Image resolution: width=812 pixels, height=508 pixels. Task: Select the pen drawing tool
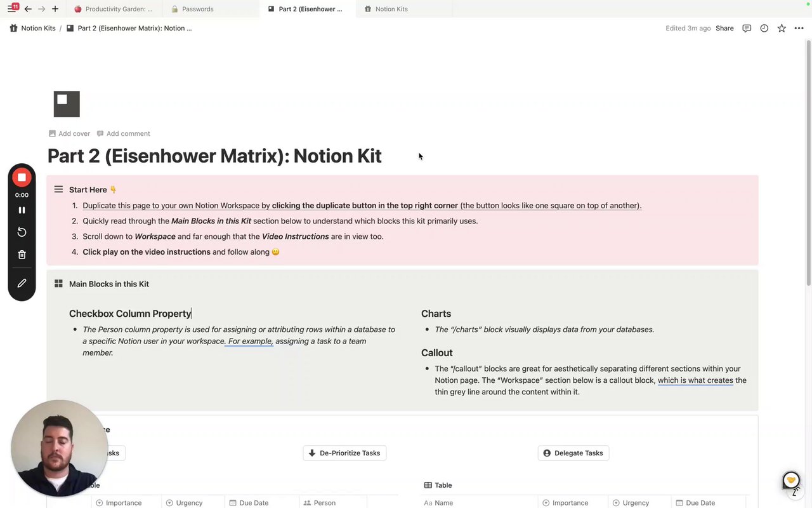click(22, 283)
